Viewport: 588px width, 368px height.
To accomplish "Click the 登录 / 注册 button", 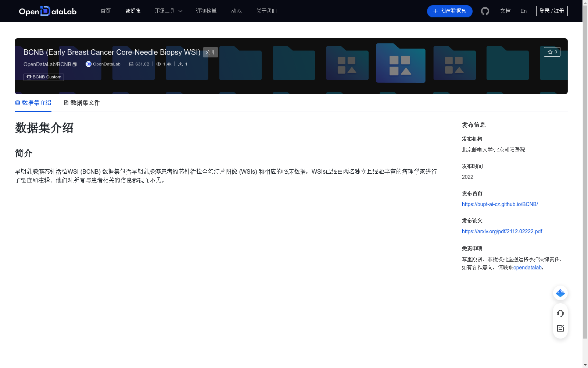I will [x=552, y=11].
